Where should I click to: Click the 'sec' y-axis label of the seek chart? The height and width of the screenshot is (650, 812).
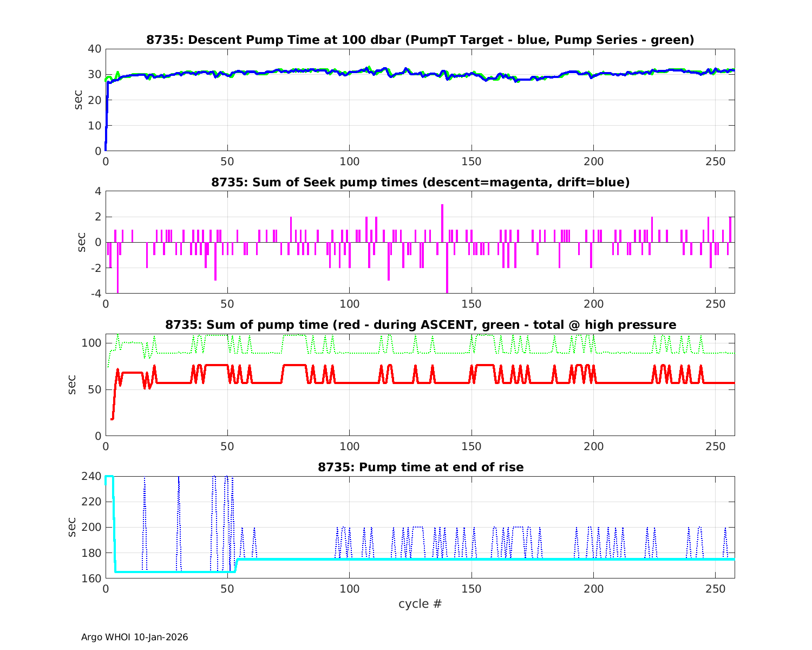[78, 242]
